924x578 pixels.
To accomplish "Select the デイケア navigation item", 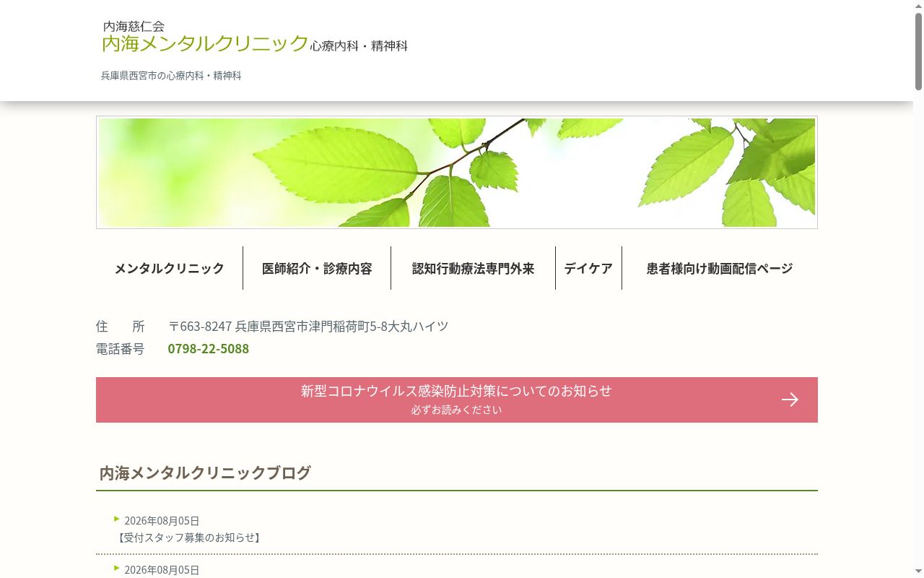I will point(588,268).
